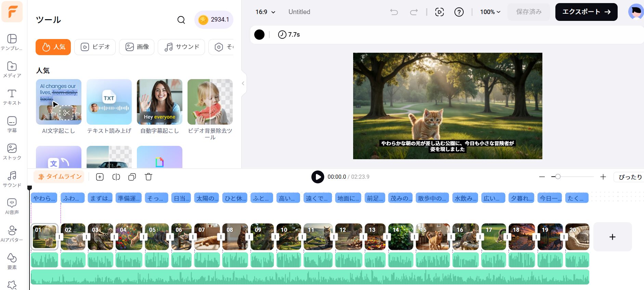The width and height of the screenshot is (644, 290).
Task: Select the subtitle caption in the preview
Action: click(448, 146)
